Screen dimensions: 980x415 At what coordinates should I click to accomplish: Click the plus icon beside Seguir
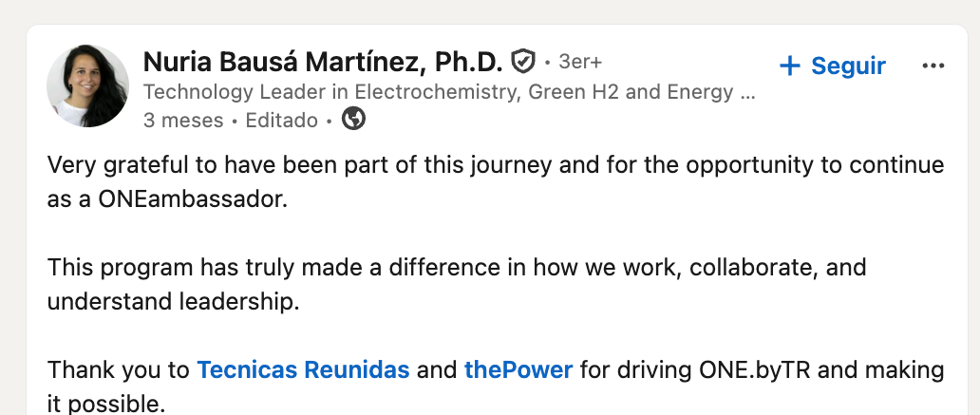790,66
